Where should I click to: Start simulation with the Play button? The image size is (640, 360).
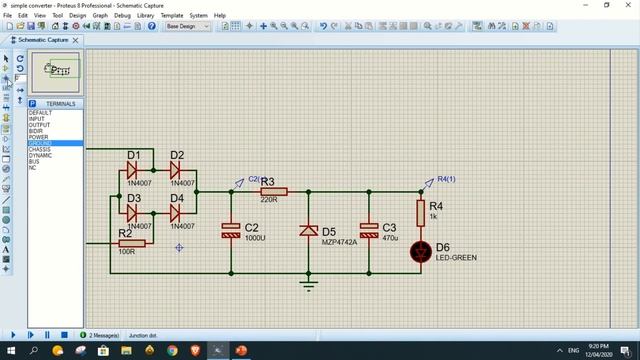click(x=13, y=335)
